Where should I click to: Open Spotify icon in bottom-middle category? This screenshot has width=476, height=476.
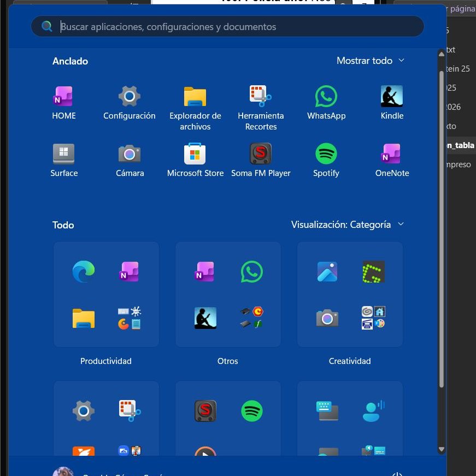pyautogui.click(x=251, y=411)
